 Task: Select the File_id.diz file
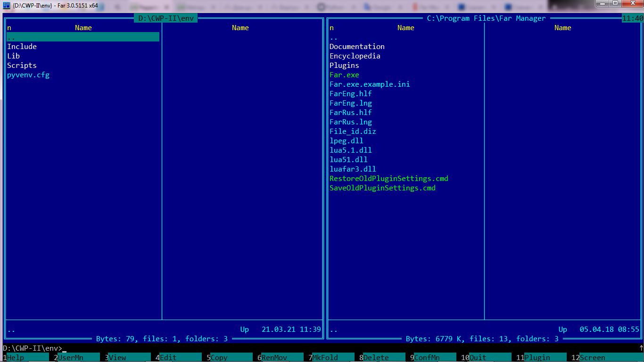coord(353,132)
